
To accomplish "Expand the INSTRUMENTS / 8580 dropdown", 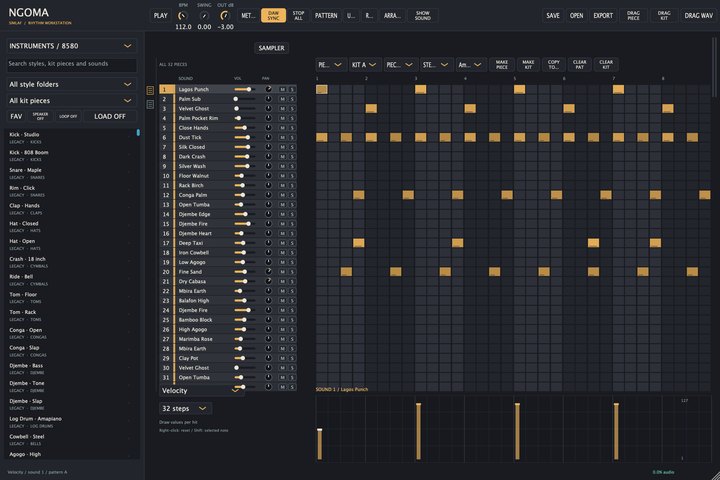I will 72,46.
